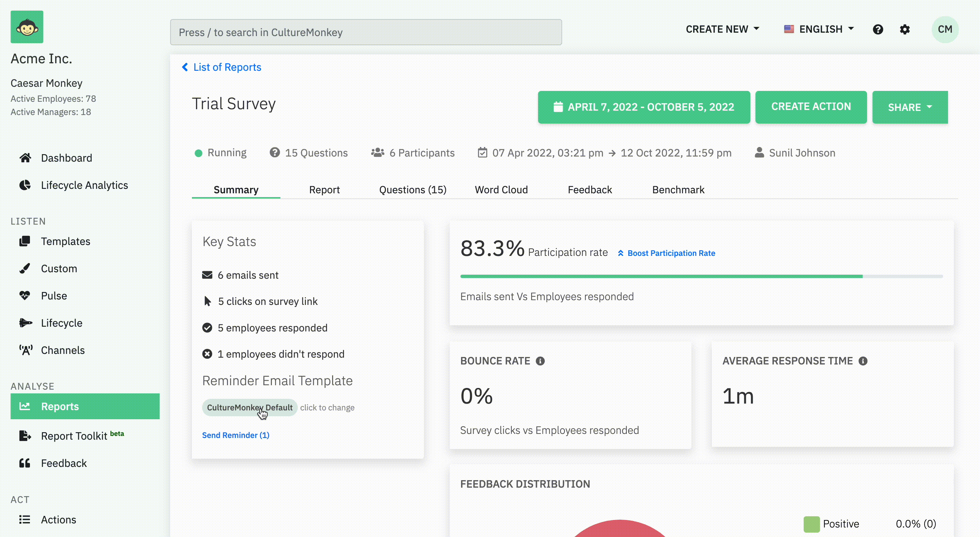This screenshot has height=537, width=980.
Task: Click Send Reminder (1) link
Action: [x=235, y=435]
